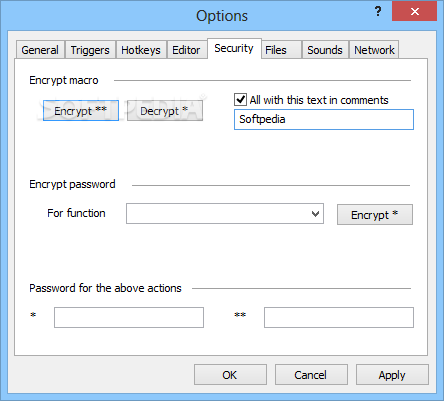Click Encrypt * button for password
This screenshot has height=401, width=444.
tap(375, 215)
